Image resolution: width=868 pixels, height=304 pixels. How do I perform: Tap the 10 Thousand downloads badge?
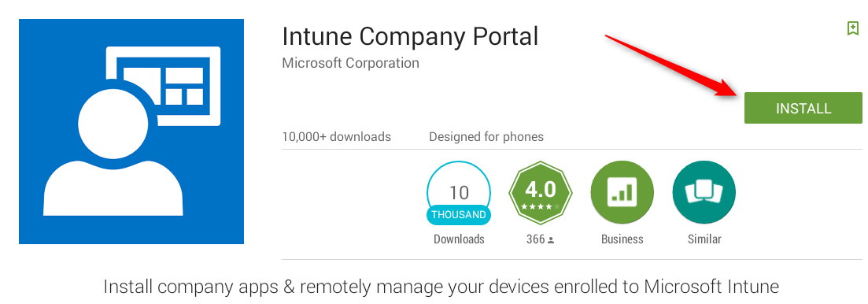coord(458,193)
